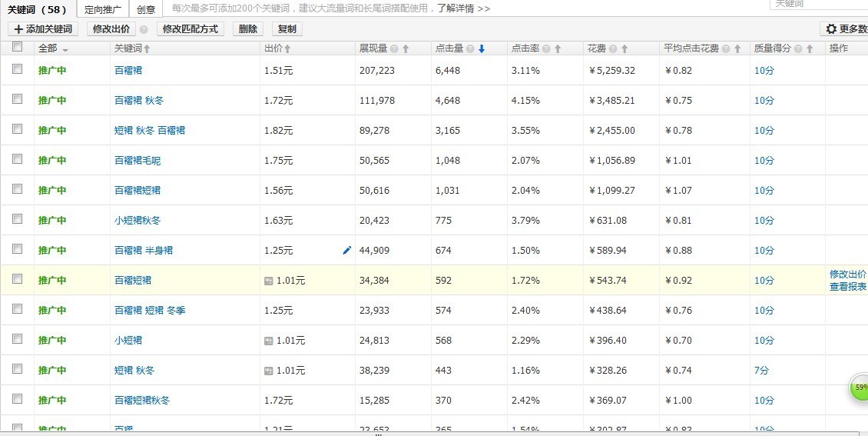
Task: Switch to the 定向推广 tab
Action: click(x=103, y=9)
